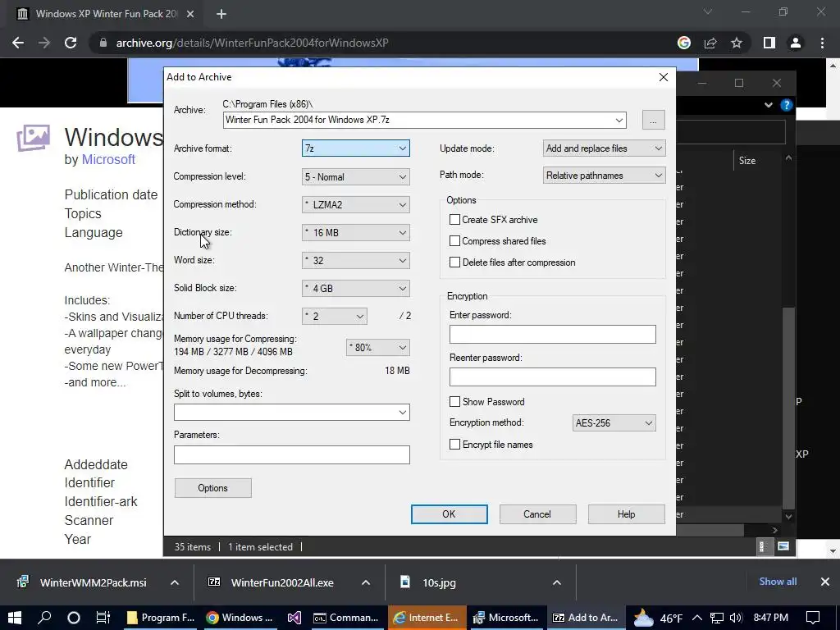Image resolution: width=840 pixels, height=630 pixels.
Task: Open the weather widget showing 46°F
Action: [658, 619]
